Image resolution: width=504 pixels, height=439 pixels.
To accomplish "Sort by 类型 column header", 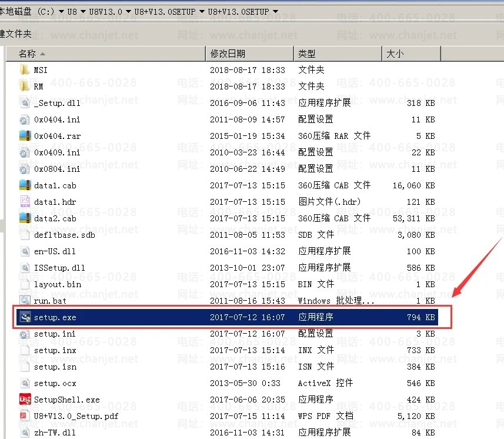I will coord(338,54).
